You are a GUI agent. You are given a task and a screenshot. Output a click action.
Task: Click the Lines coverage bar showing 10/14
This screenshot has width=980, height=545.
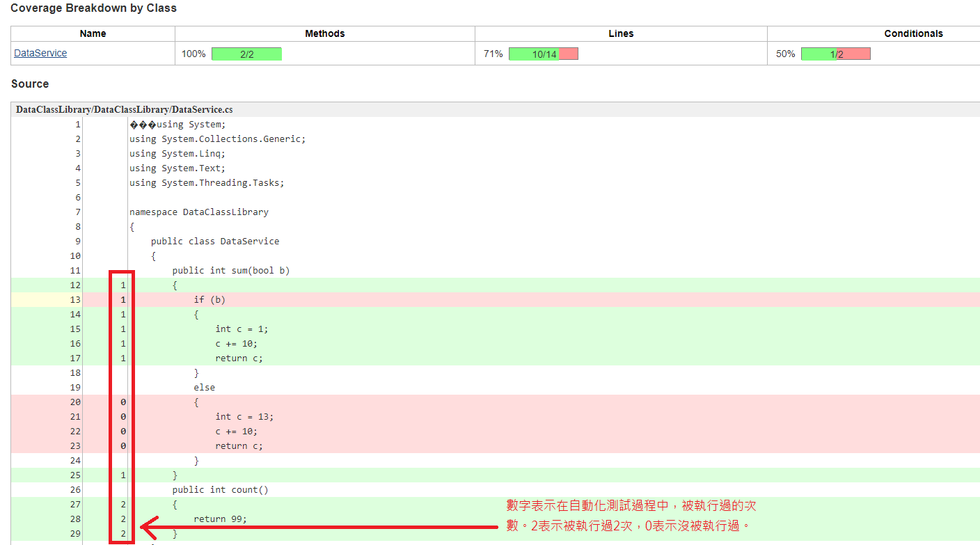[x=544, y=54]
